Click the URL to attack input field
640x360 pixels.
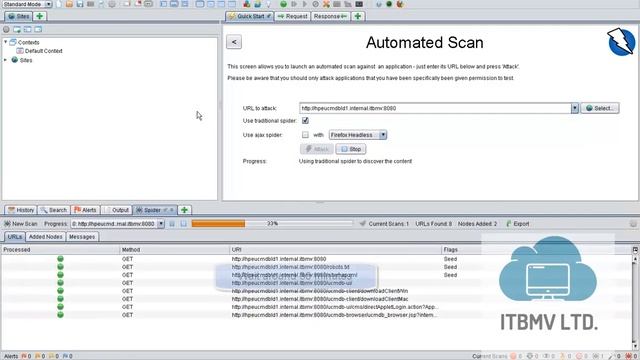pyautogui.click(x=435, y=108)
